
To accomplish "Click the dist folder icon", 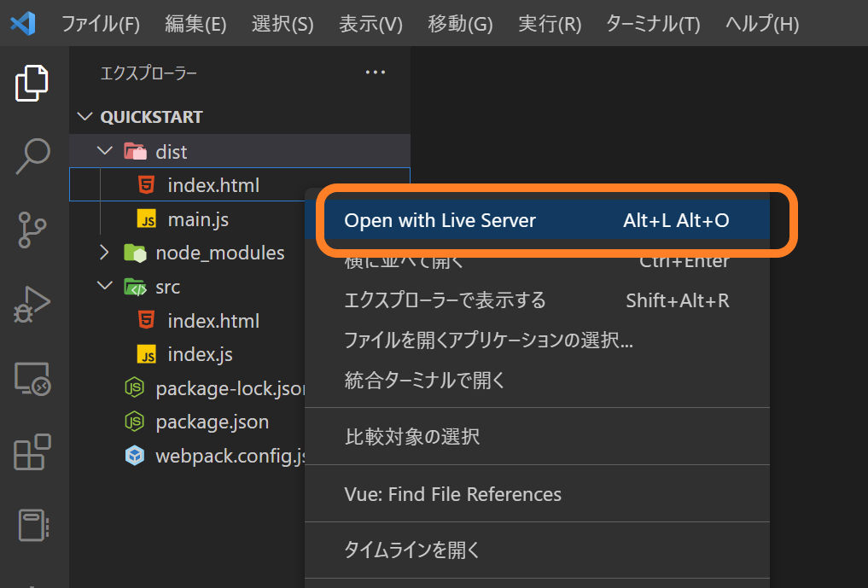I will tap(135, 151).
